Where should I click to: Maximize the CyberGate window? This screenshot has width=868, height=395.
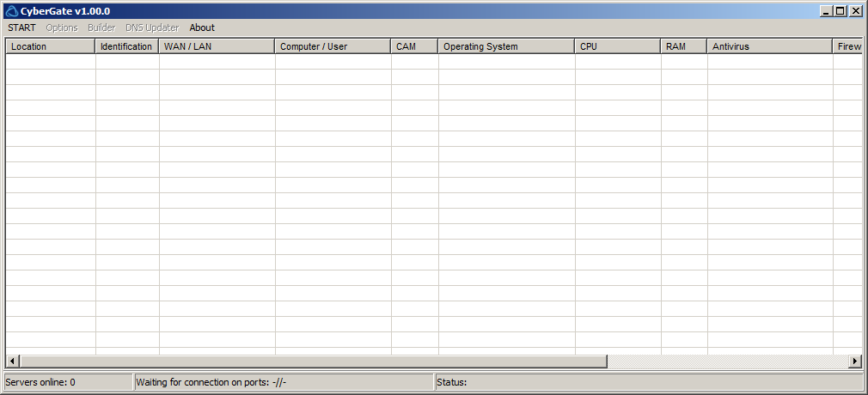(x=840, y=11)
